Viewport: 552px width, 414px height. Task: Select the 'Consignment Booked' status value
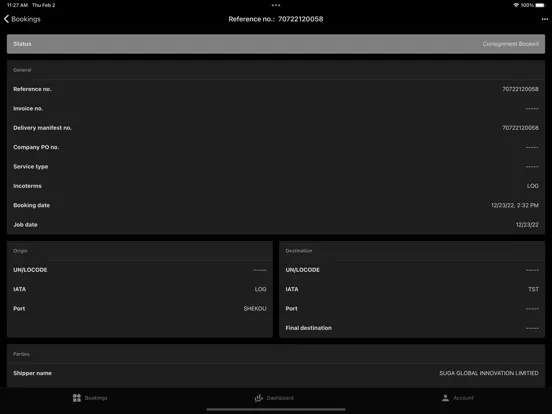point(510,44)
